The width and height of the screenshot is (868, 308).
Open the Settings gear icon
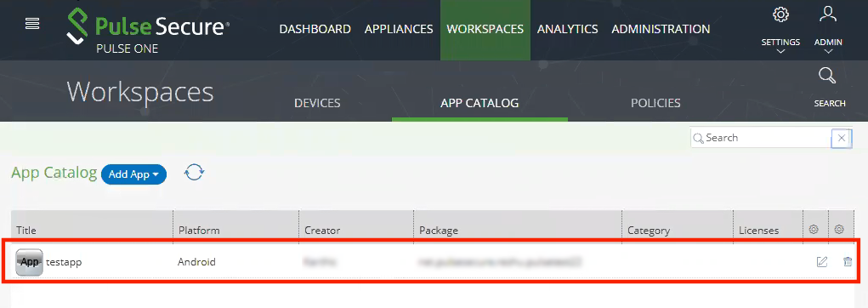click(x=780, y=15)
